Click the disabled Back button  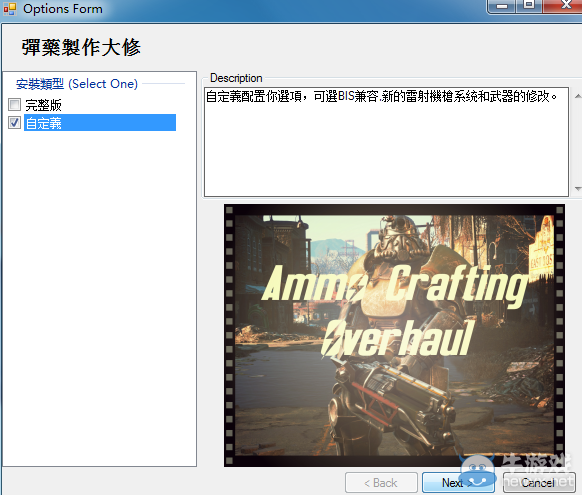tap(381, 482)
